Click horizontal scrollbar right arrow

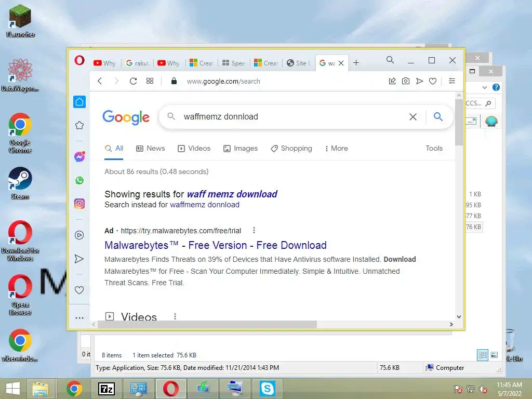coord(451,324)
